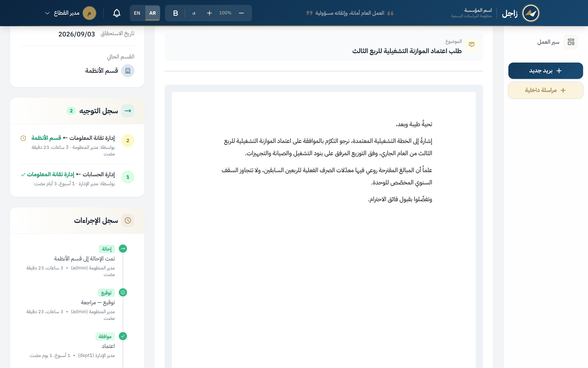Click the greeting line تحيةً طيبة وبعد
Screen dimensions: 588x368
tap(414, 124)
